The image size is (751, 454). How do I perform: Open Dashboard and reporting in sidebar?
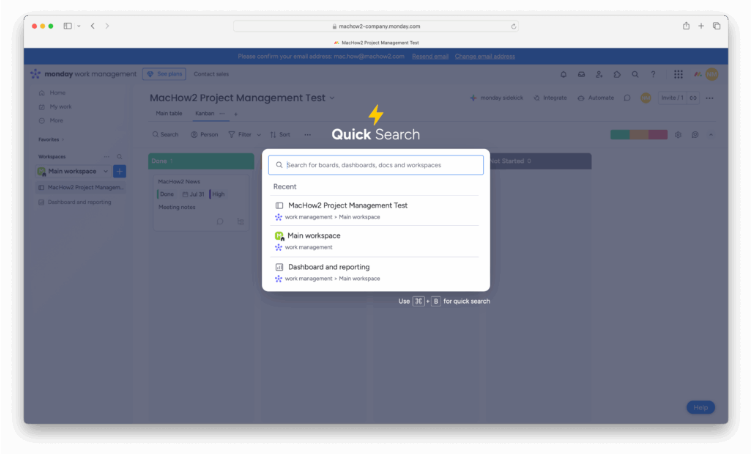pyautogui.click(x=80, y=202)
